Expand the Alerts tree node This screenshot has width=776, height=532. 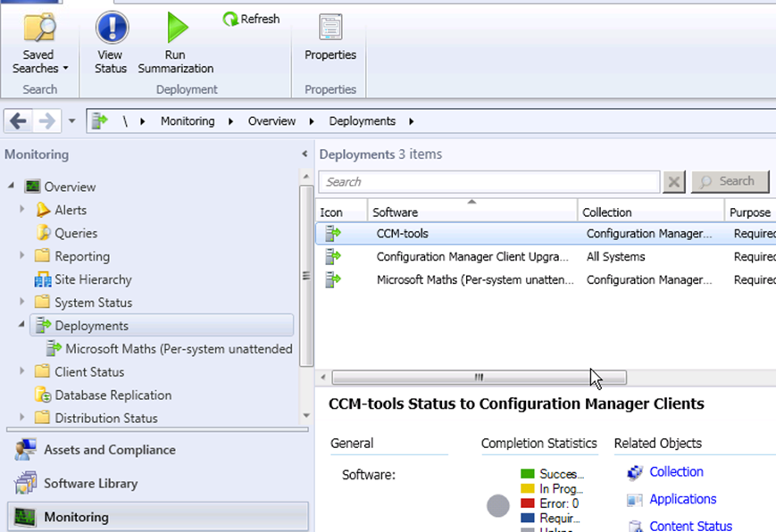coord(21,210)
